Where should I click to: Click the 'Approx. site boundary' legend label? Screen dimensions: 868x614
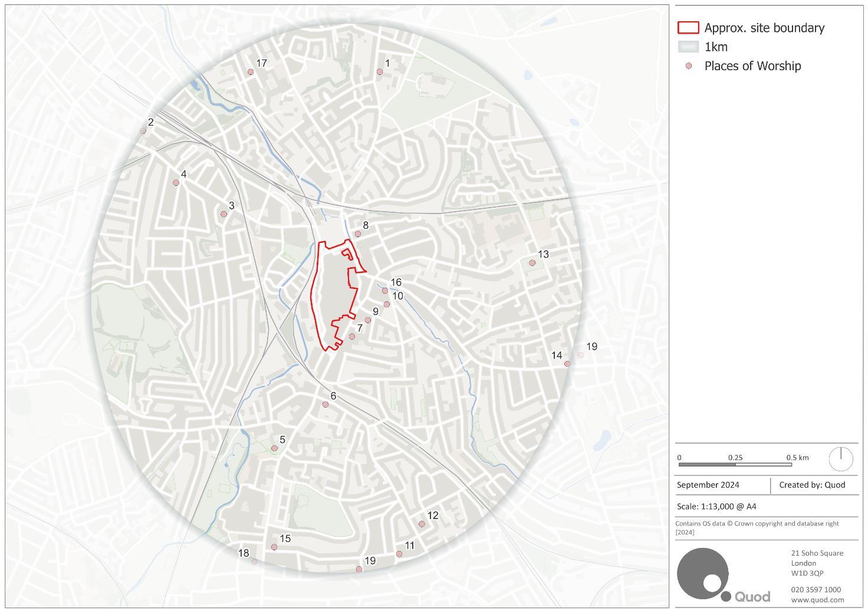point(764,28)
